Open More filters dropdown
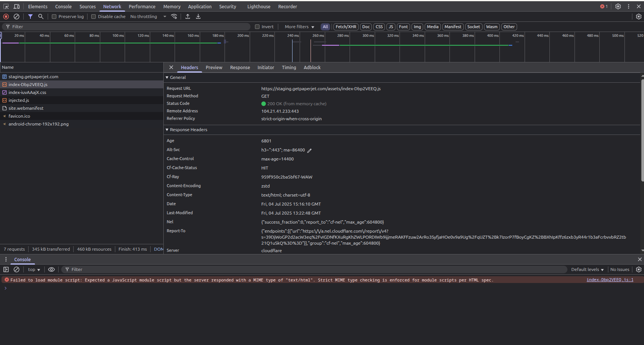Screen dimensions: 644x345 point(299,27)
